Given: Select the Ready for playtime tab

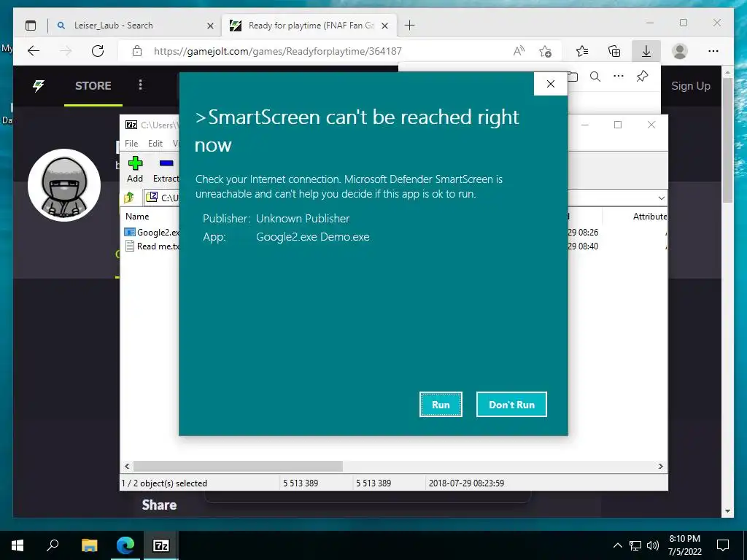Looking at the screenshot, I should pyautogui.click(x=311, y=26).
